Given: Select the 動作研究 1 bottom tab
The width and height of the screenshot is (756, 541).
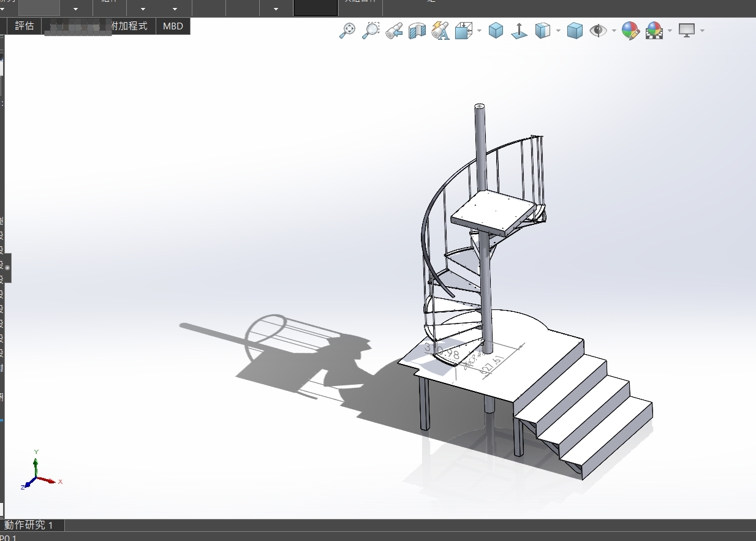Looking at the screenshot, I should click(x=29, y=525).
